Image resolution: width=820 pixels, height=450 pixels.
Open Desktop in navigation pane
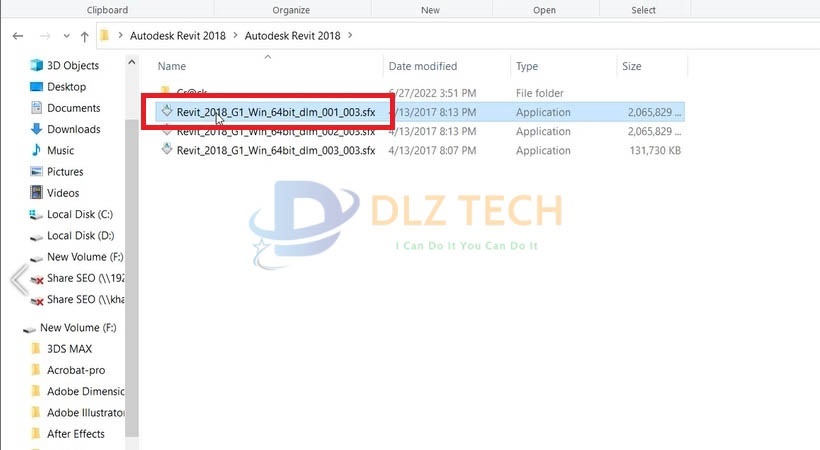point(66,87)
